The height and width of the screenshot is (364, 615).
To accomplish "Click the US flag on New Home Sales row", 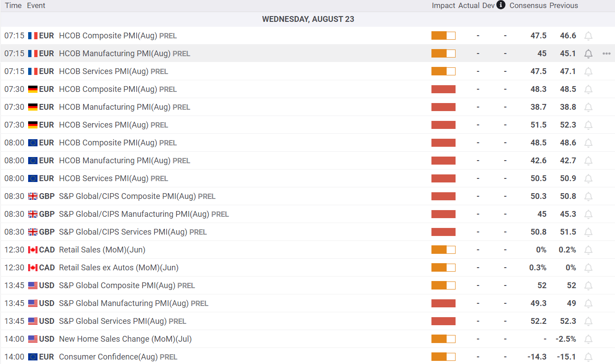I will tap(33, 339).
